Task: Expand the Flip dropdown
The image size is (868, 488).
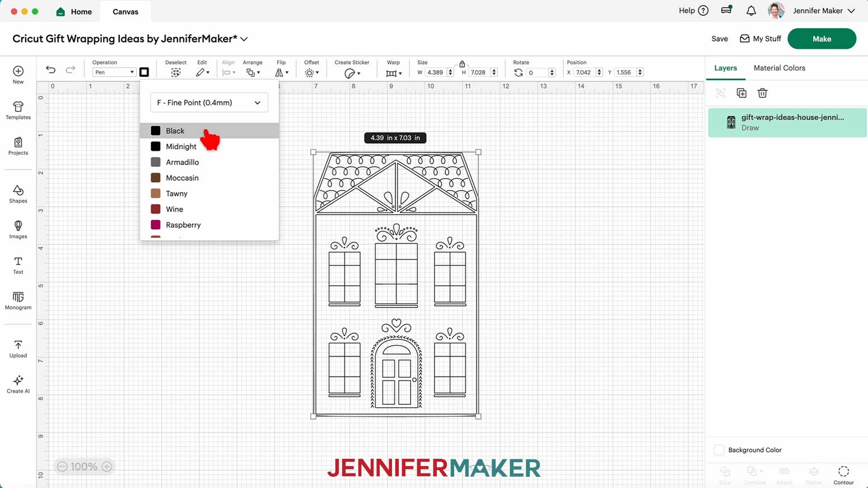Action: 282,73
